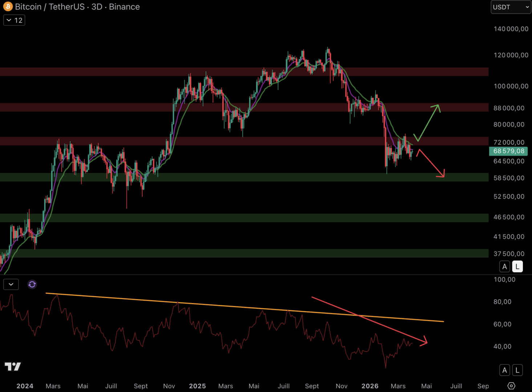Toggle auto scale A on lower indicator pane
The width and height of the screenshot is (532, 392).
(x=504, y=370)
